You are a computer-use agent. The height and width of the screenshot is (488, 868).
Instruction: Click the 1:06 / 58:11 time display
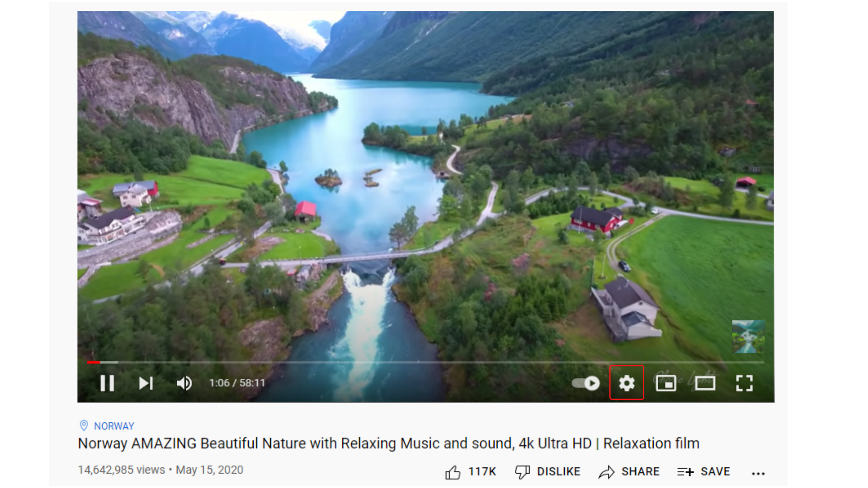point(237,383)
